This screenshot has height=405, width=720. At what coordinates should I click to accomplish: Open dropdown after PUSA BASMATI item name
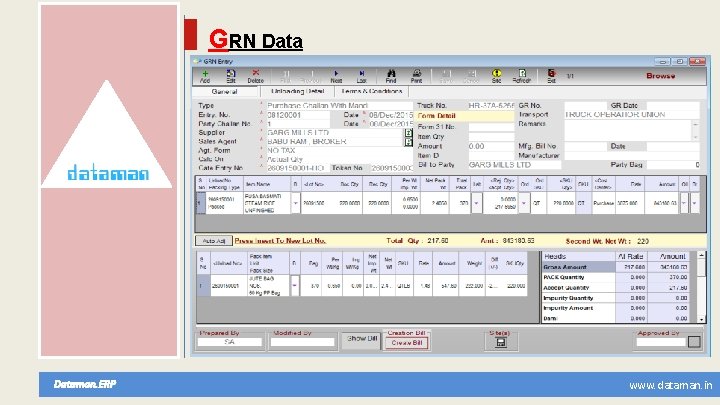point(295,203)
